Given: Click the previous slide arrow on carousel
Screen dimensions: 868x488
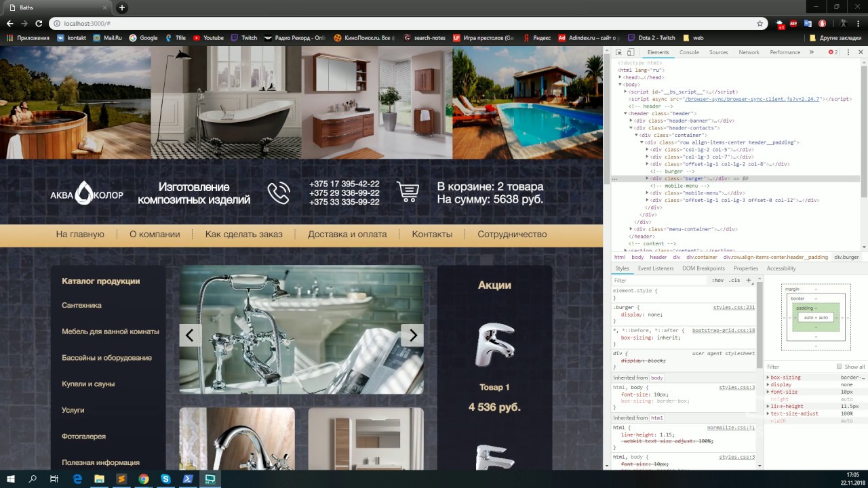Looking at the screenshot, I should click(x=190, y=335).
